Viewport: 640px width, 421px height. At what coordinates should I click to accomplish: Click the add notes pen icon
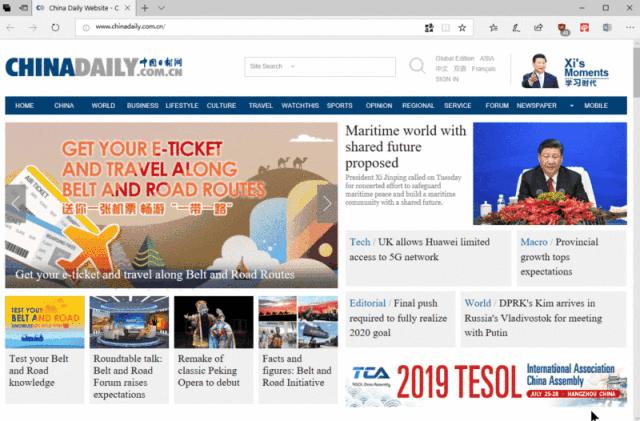click(x=516, y=28)
